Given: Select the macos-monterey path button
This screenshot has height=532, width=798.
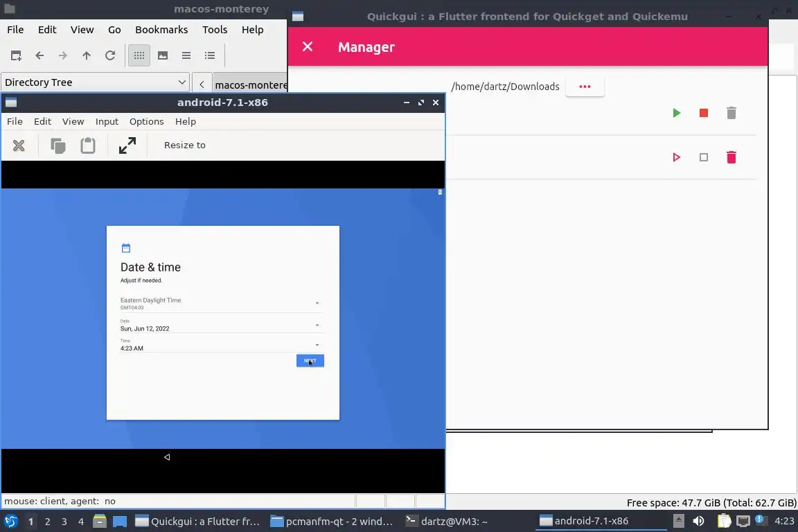Looking at the screenshot, I should 250,85.
